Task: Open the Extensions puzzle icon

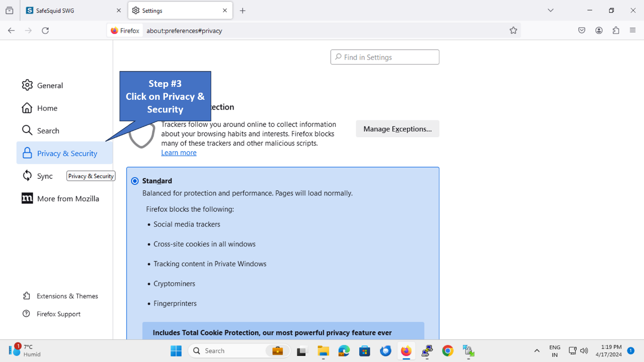Action: tap(616, 30)
